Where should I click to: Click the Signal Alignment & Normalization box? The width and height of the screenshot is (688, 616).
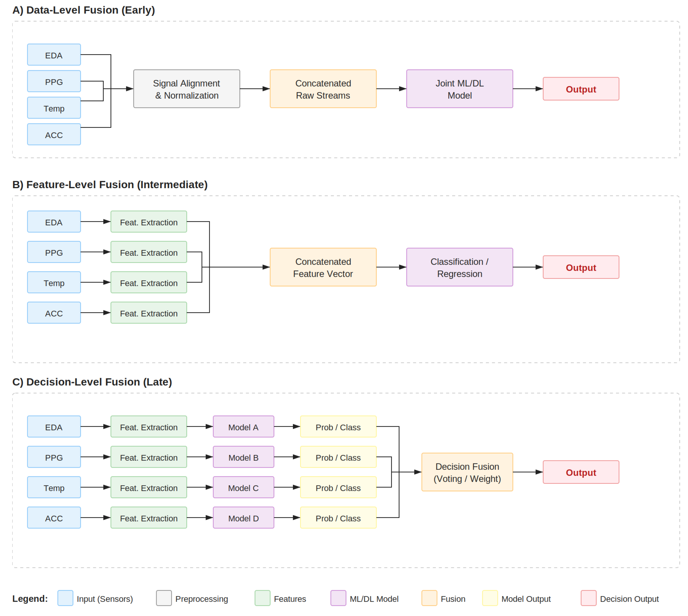pos(186,89)
